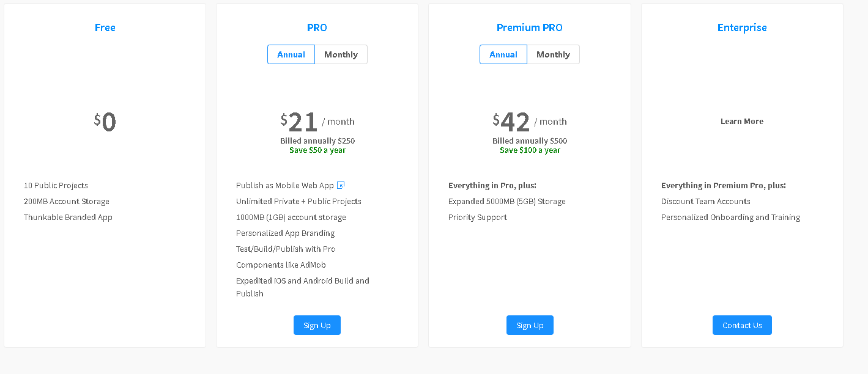
Task: Click the Enterprise plan title
Action: pyautogui.click(x=742, y=28)
